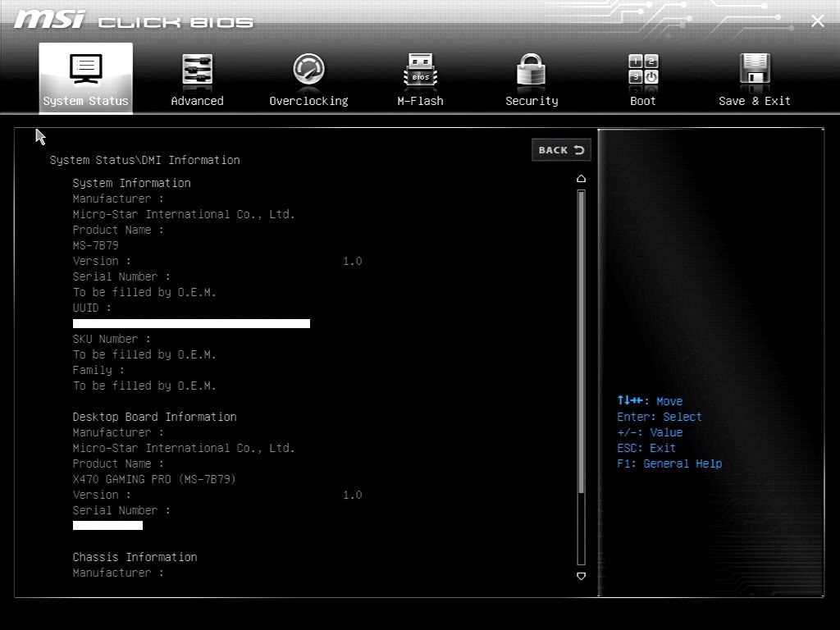The height and width of the screenshot is (630, 840).
Task: Select the UUID label
Action: (92, 308)
